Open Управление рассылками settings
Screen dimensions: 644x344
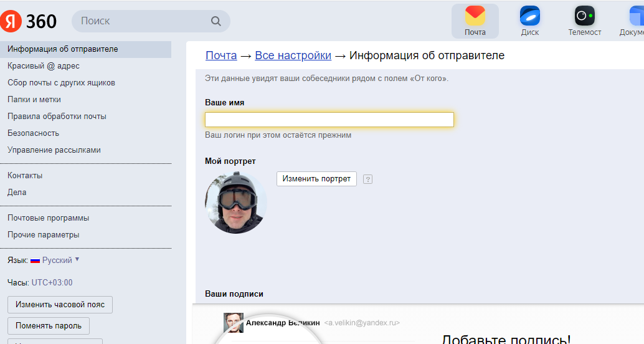[54, 150]
